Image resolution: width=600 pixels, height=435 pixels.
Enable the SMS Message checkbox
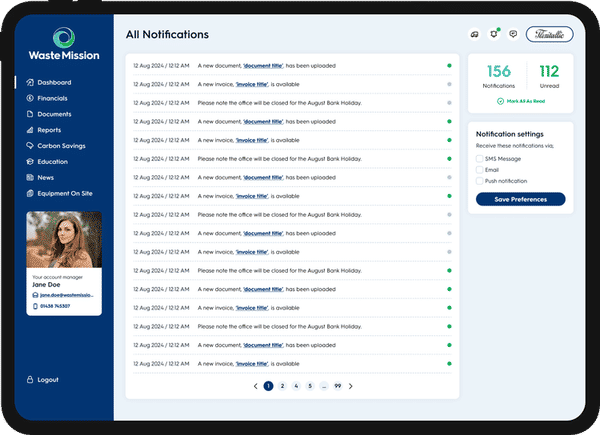click(x=479, y=159)
